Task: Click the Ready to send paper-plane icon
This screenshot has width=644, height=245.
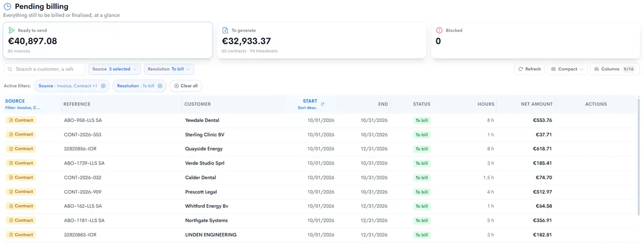Action: pos(11,31)
